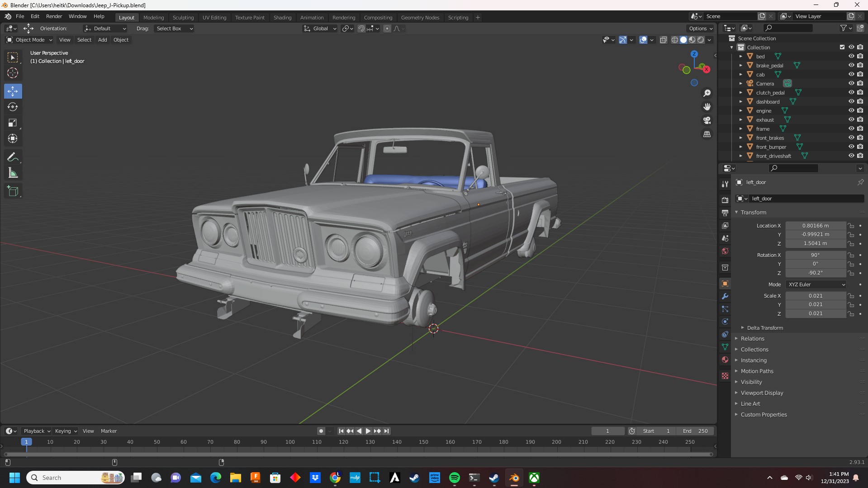The width and height of the screenshot is (868, 488).
Task: Hide the engine object in outliner
Action: click(851, 111)
